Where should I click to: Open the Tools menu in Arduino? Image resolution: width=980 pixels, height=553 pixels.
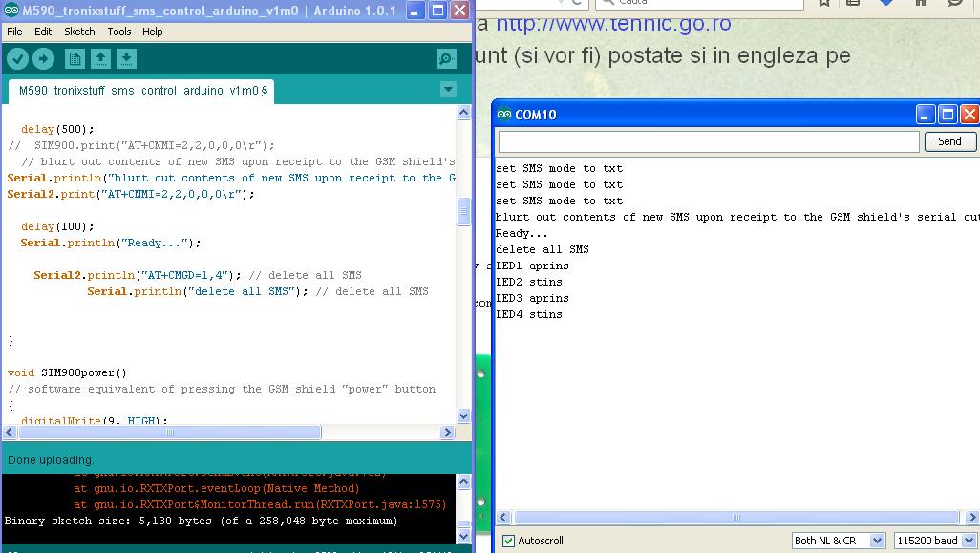pos(118,32)
